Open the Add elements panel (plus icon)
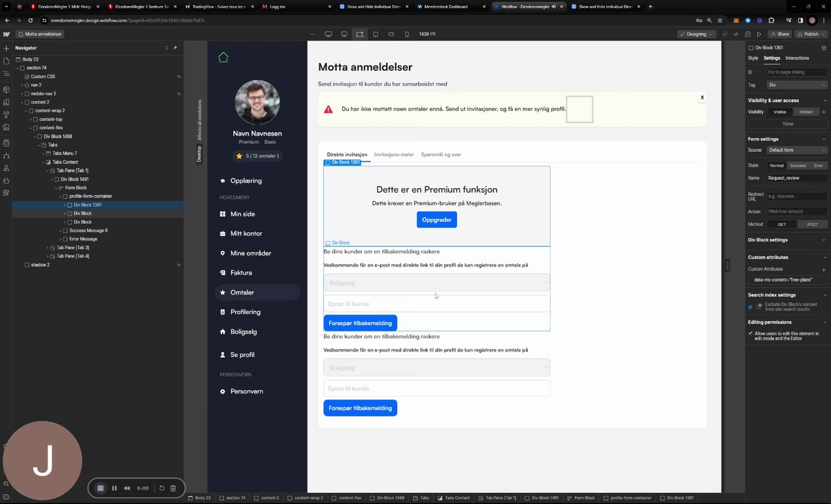 point(6,48)
